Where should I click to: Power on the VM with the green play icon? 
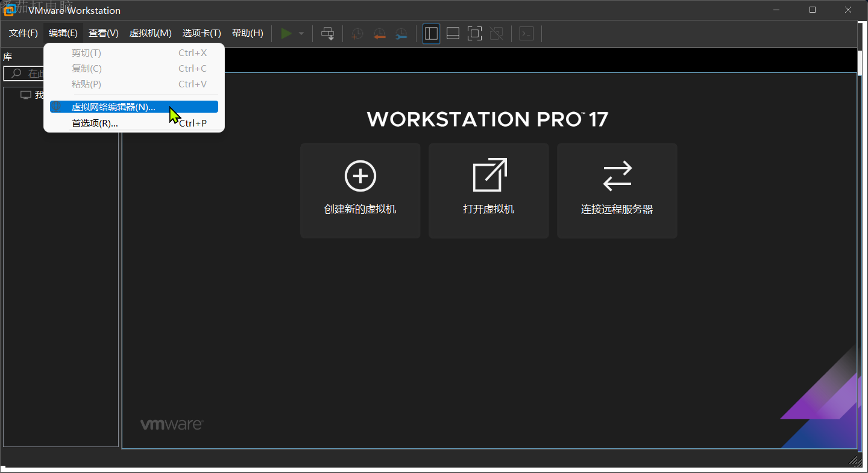[x=286, y=34]
